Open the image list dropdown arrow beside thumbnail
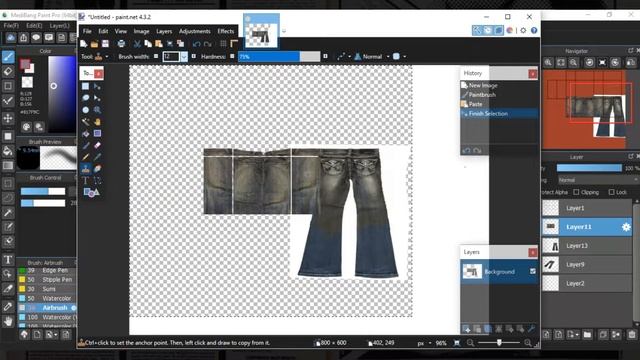 tap(284, 31)
